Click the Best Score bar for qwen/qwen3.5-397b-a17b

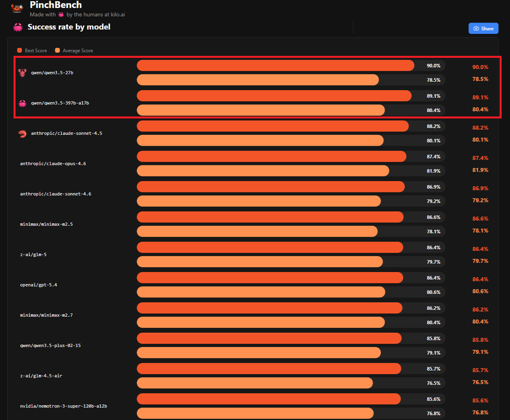(x=274, y=96)
